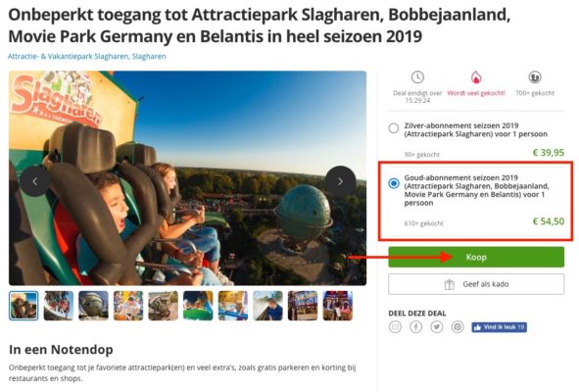579x392 pixels.
Task: Click the clock deal timer icon
Action: tap(417, 77)
